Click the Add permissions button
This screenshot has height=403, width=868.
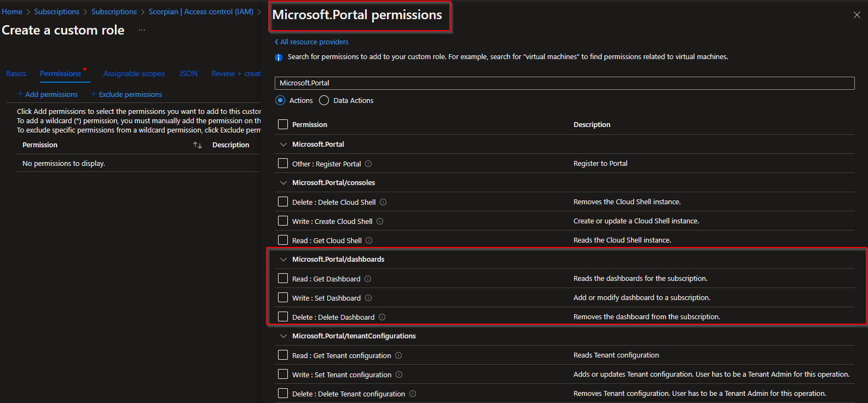pyautogui.click(x=48, y=94)
